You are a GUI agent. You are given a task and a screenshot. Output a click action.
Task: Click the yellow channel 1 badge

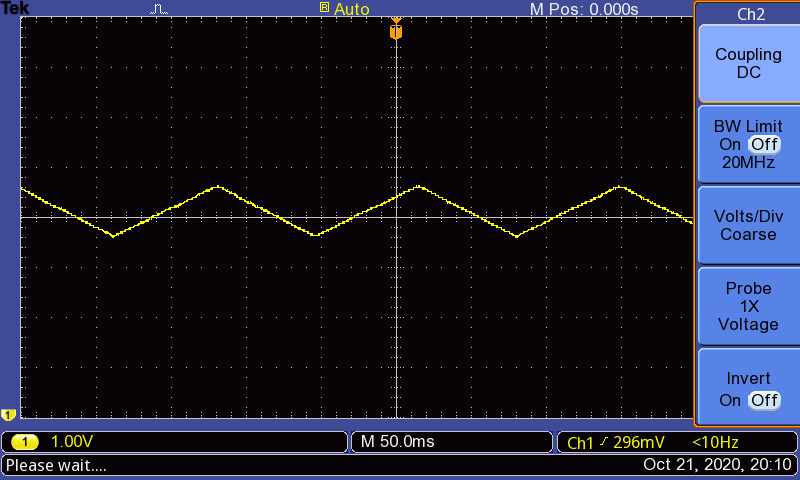pos(24,442)
